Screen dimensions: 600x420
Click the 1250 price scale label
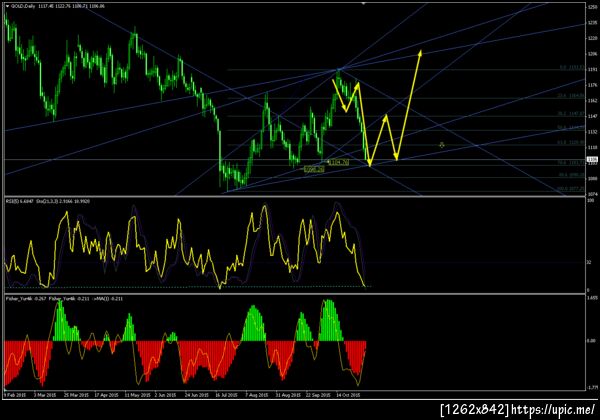(592, 7)
